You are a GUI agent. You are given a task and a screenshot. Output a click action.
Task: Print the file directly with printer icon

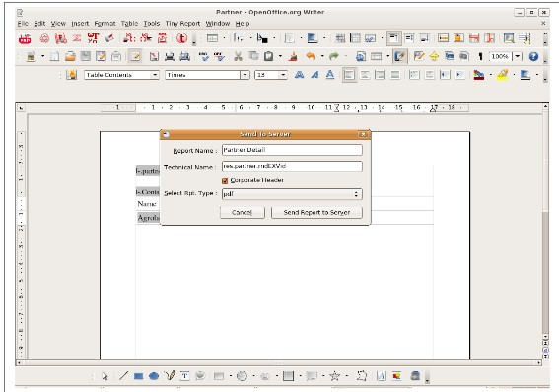pyautogui.click(x=170, y=56)
